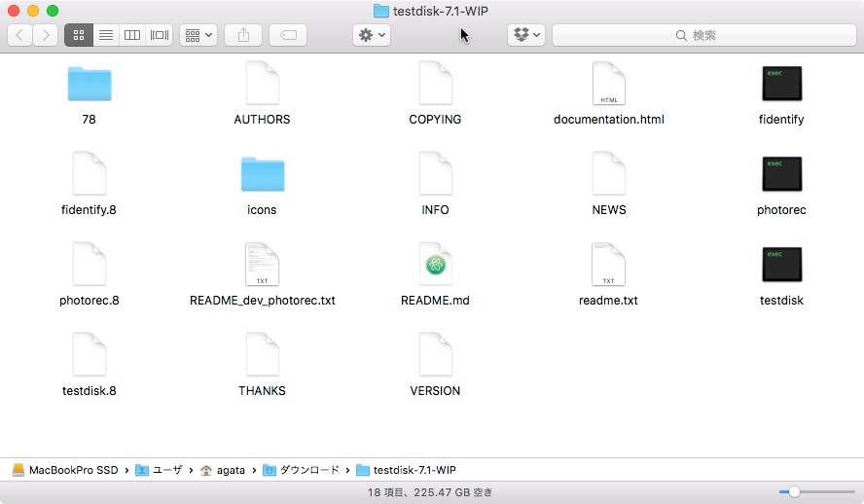Switch to column view
This screenshot has width=864, height=504.
(132, 35)
